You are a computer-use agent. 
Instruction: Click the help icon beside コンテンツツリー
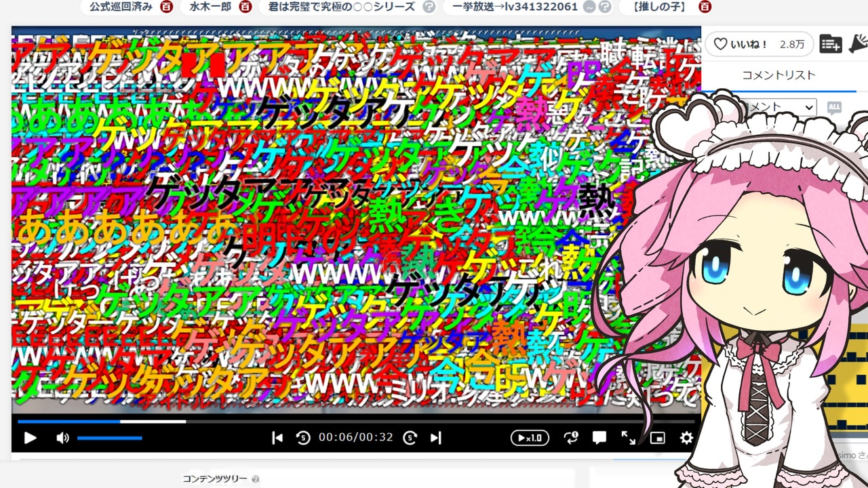(x=256, y=479)
